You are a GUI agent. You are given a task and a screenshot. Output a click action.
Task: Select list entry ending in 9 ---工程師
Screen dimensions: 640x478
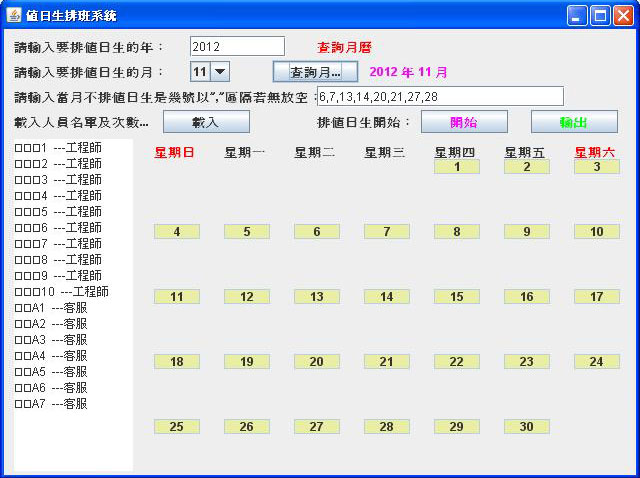[73, 276]
